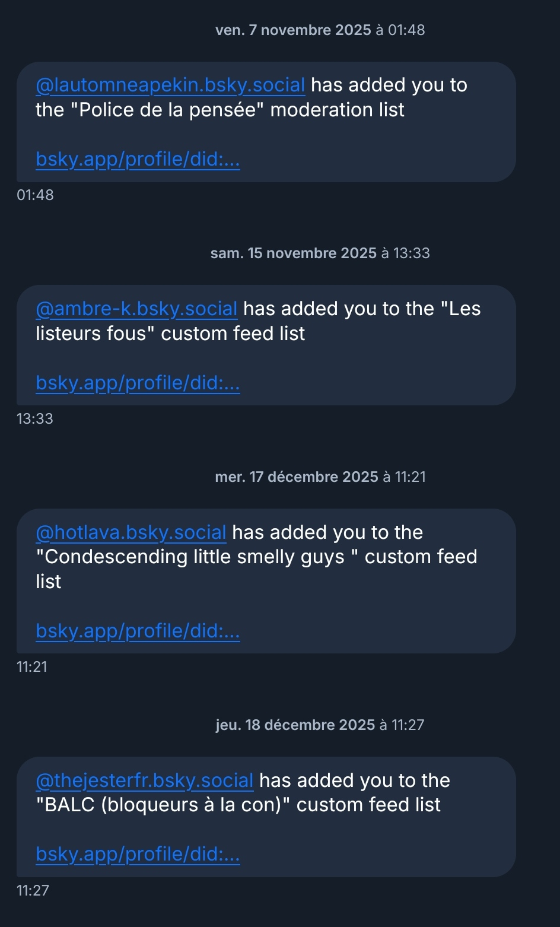
Task: Open the @lautomneapekin.bsky.social profile mention
Action: 170,85
